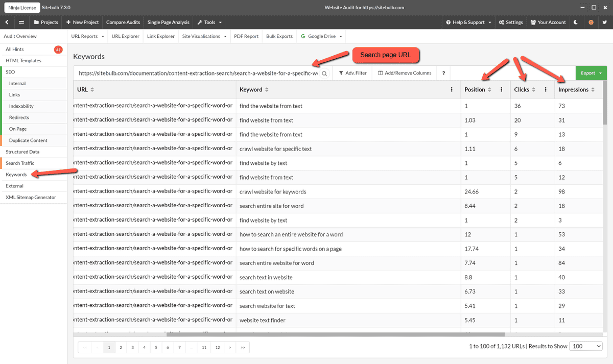Go back using the left chevron icon
Viewport: 613px width, 364px height.
click(x=7, y=22)
